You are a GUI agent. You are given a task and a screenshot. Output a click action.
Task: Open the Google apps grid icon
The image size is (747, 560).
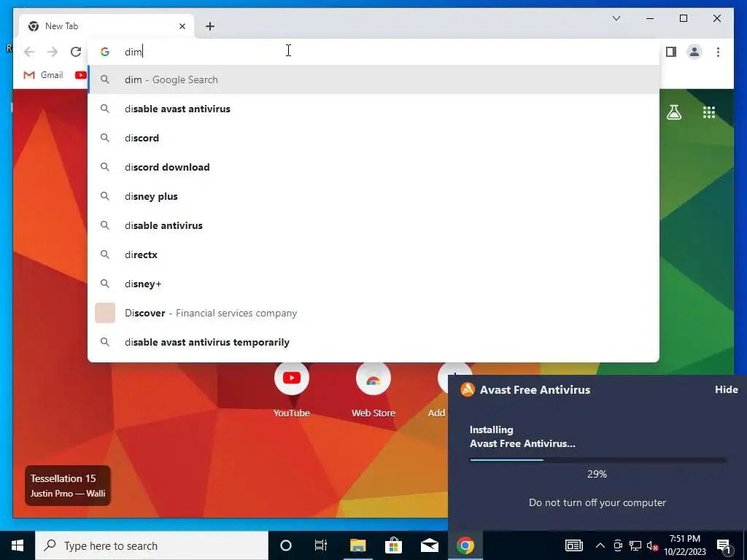pyautogui.click(x=709, y=112)
